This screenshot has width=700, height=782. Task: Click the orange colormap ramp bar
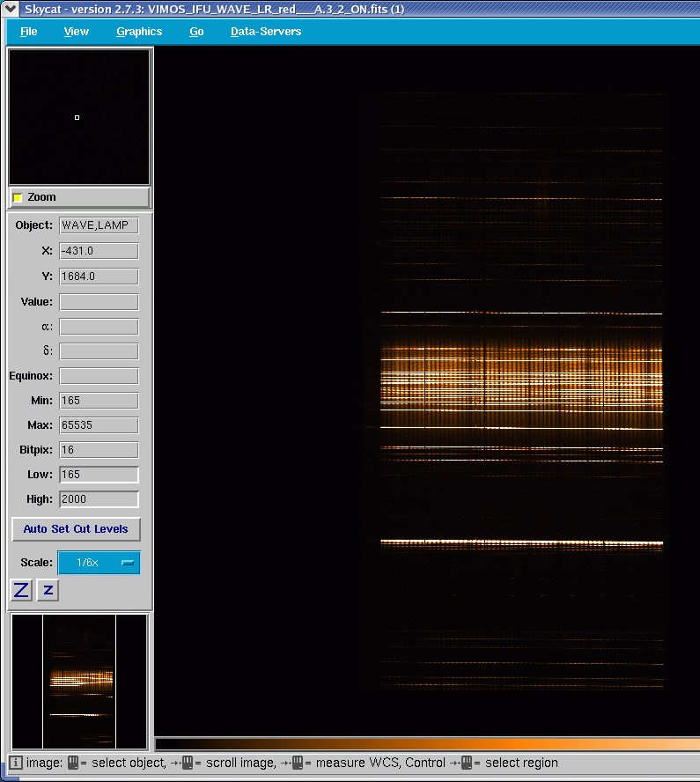[x=428, y=744]
